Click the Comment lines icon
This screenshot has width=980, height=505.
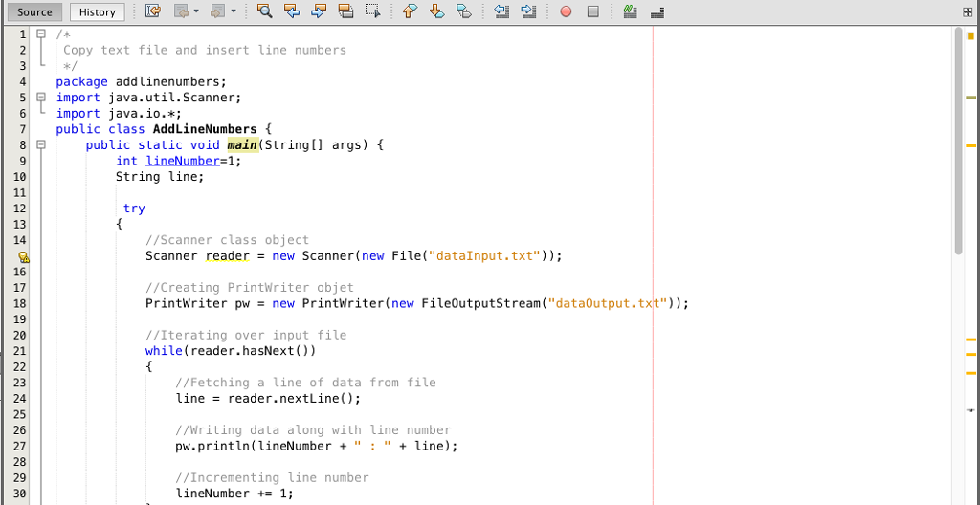pos(630,11)
